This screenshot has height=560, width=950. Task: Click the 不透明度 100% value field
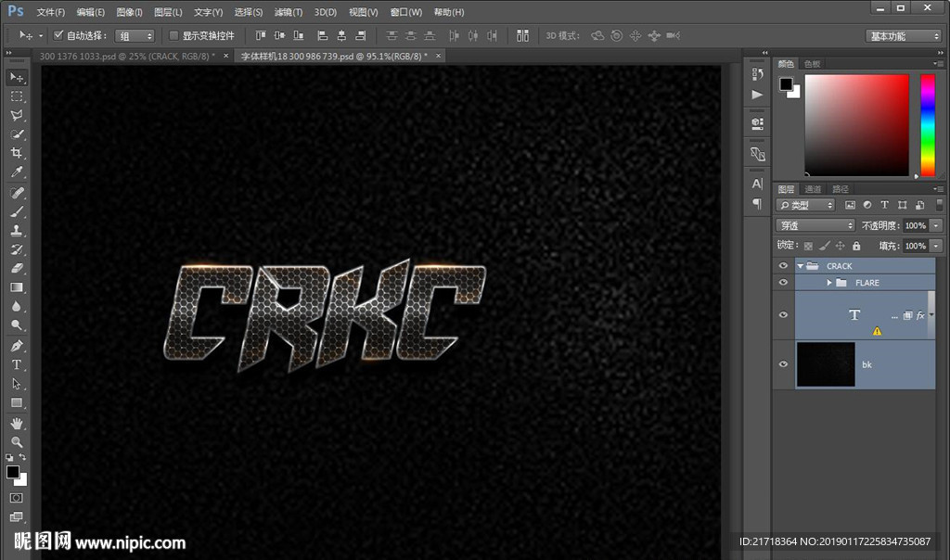916,226
